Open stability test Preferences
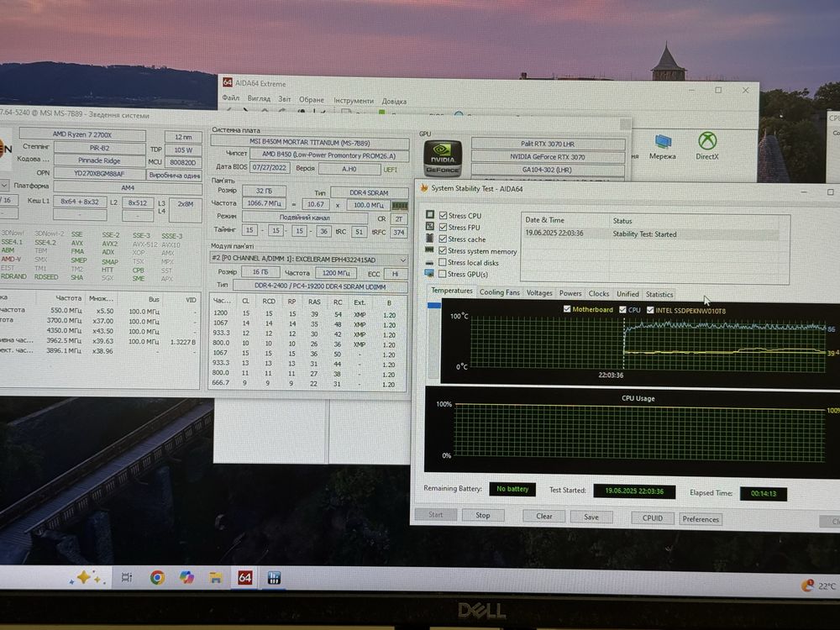 coord(701,519)
